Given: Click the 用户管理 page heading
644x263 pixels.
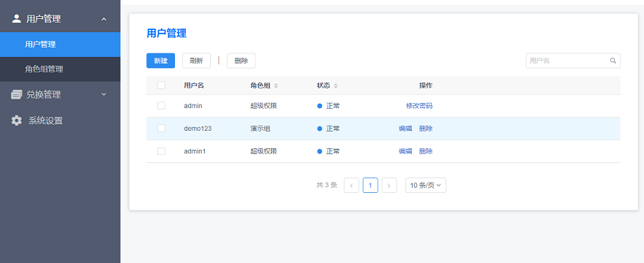Looking at the screenshot, I should pyautogui.click(x=167, y=33).
